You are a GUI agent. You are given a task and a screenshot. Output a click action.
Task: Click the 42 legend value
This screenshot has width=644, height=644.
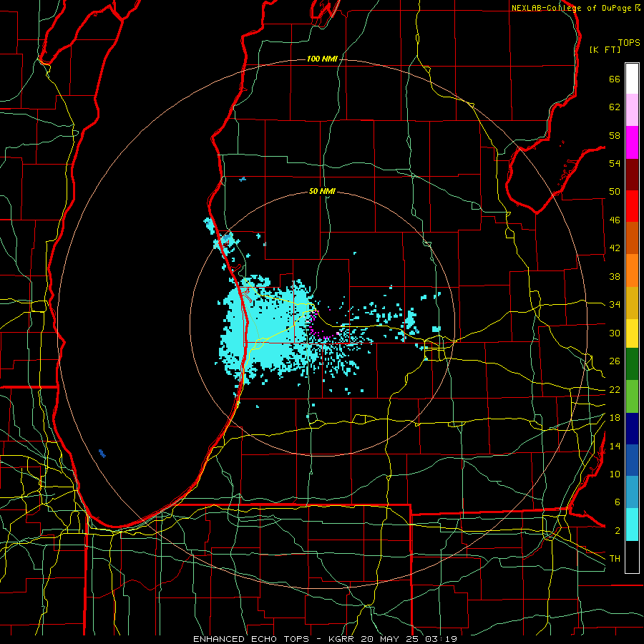point(615,248)
